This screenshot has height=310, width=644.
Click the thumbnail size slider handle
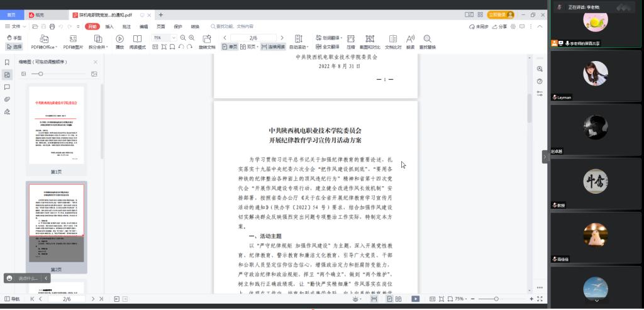[x=41, y=74]
